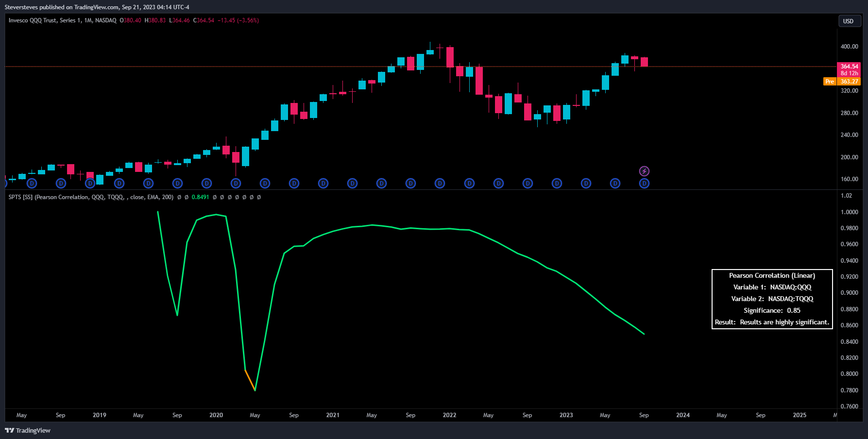
Task: Click the dividend marker for March 2019
Action: [119, 183]
